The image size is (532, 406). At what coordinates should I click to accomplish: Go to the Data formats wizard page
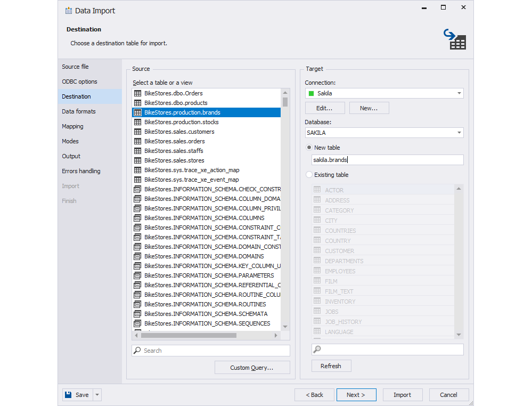click(x=79, y=111)
